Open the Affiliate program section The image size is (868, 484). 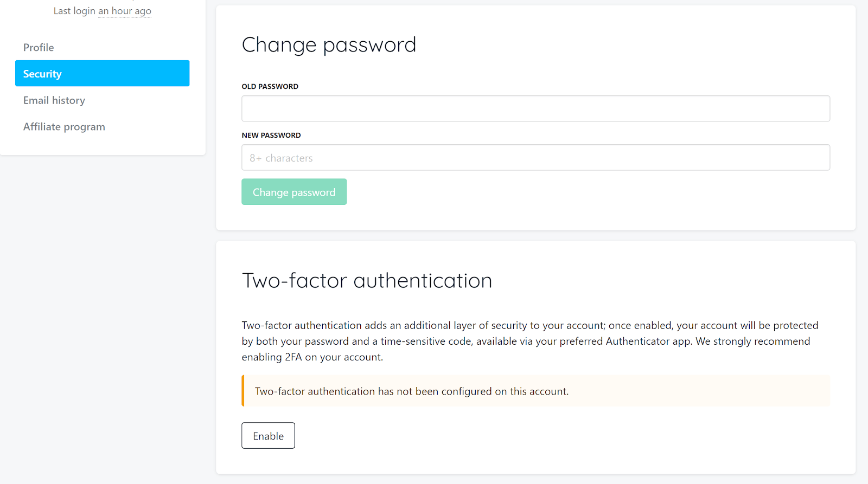64,127
